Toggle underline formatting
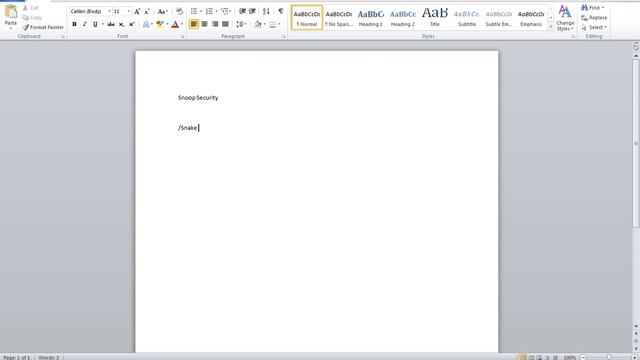Image resolution: width=640 pixels, height=360 pixels. [95, 24]
